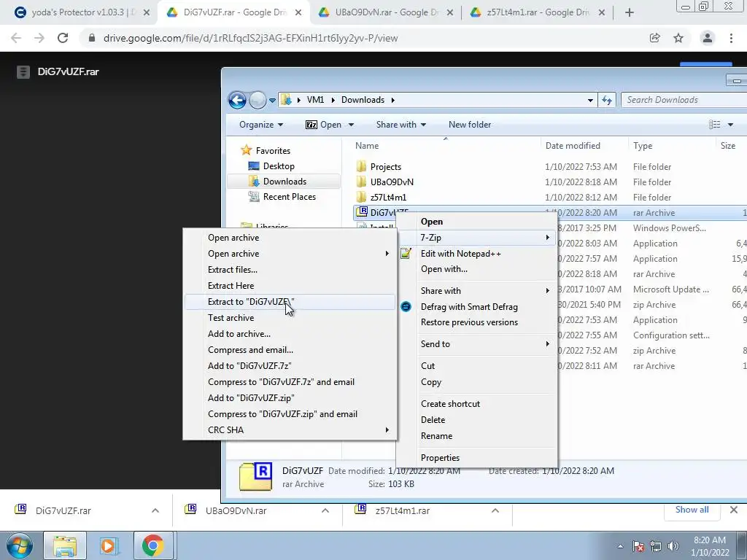The image size is (747, 560).
Task: Expand the show hidden tray icons arrow
Action: point(620,546)
